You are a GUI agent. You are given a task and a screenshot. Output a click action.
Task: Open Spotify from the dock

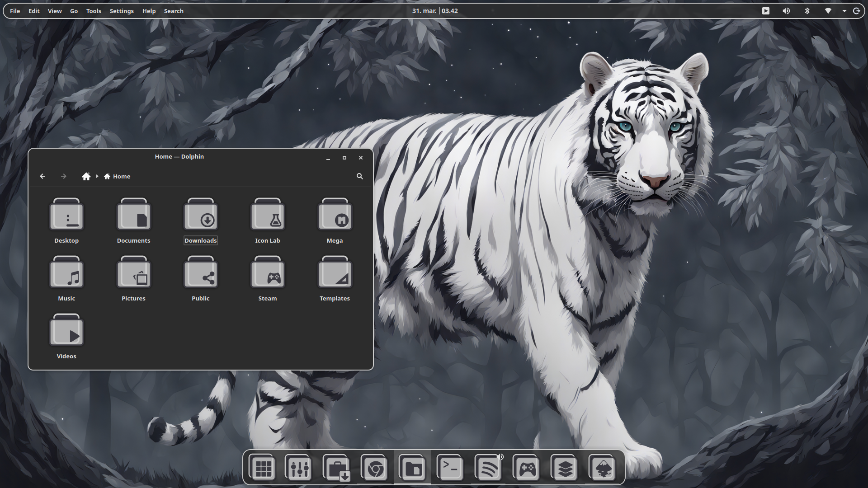[488, 468]
